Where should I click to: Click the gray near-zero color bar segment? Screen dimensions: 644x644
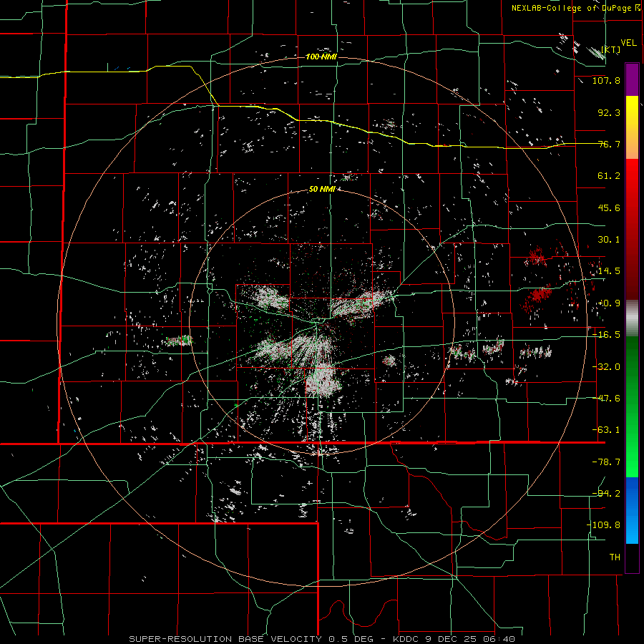click(632, 318)
